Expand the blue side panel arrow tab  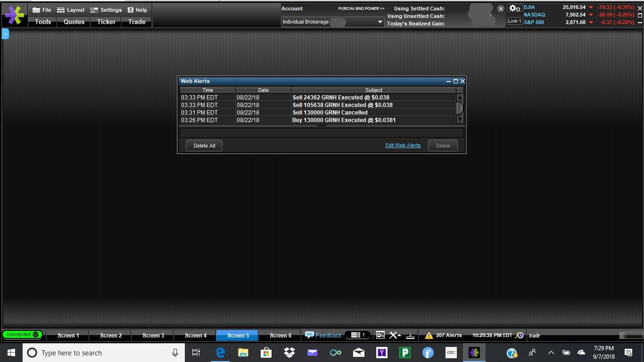point(6,34)
